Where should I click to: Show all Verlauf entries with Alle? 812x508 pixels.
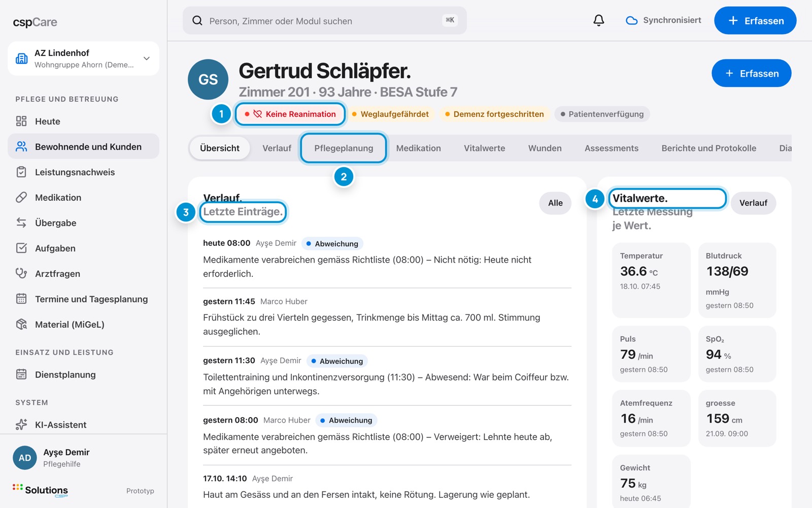(x=555, y=203)
